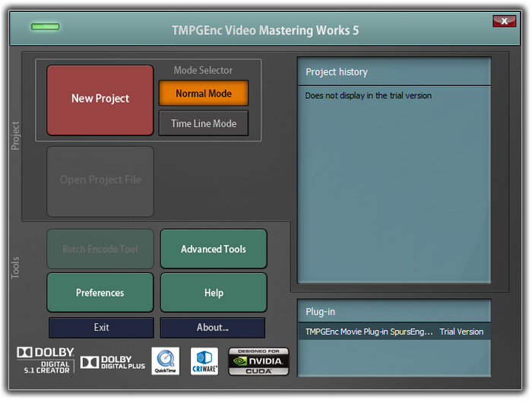Click the Plug-in panel header

(x=394, y=311)
